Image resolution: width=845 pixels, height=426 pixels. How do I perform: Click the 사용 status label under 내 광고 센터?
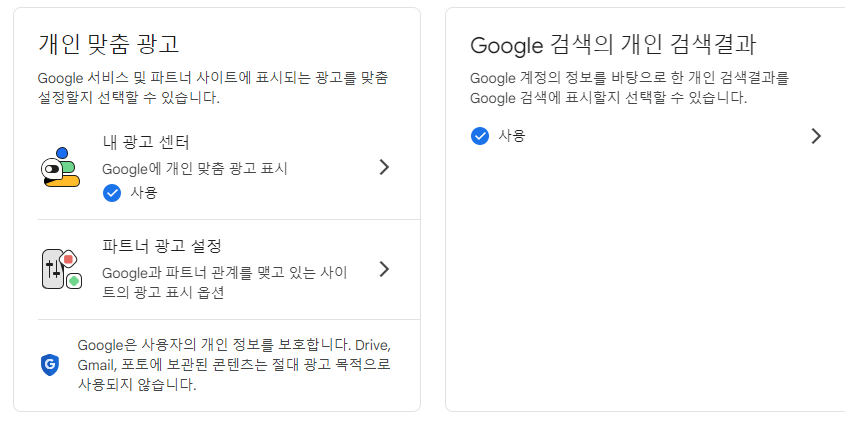click(144, 193)
